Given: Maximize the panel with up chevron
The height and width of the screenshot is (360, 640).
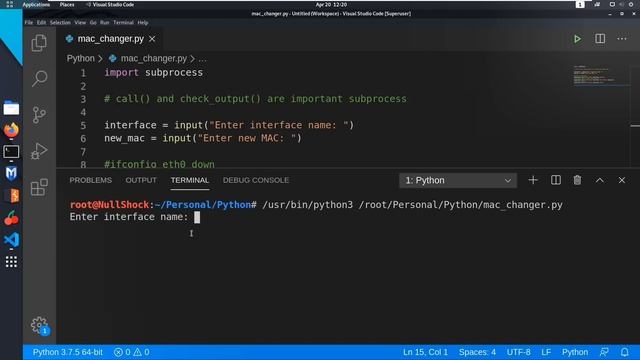Looking at the screenshot, I should tap(600, 180).
